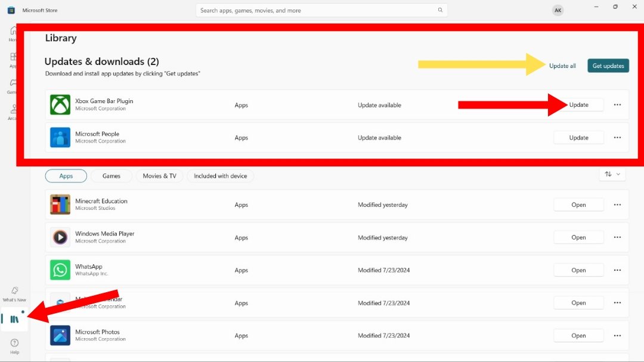
Task: Expand the sort order dropdown
Action: click(x=612, y=174)
